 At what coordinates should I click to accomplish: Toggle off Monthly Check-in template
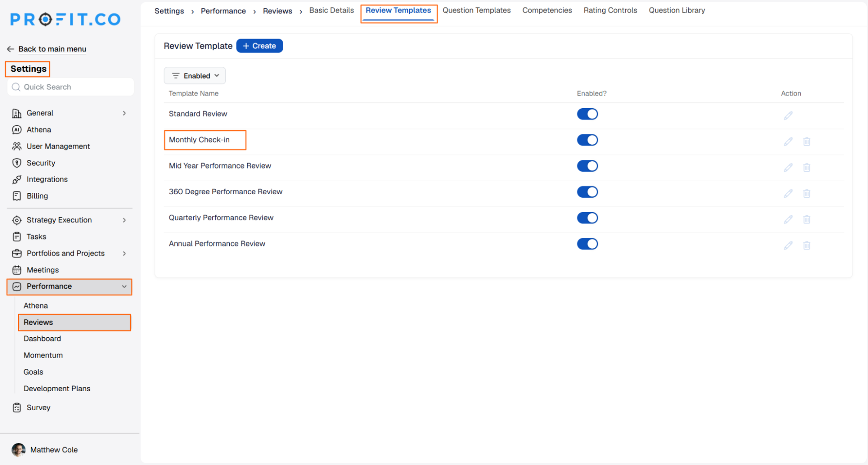coord(587,140)
